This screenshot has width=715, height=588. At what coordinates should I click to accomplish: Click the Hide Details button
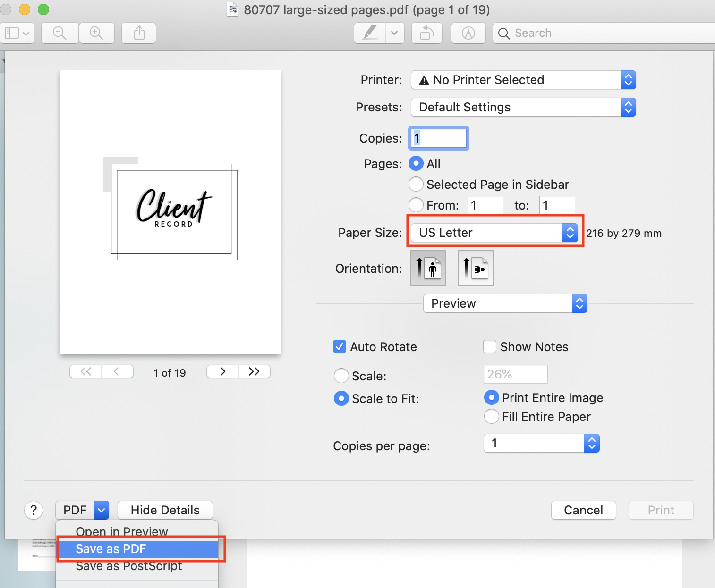[x=165, y=510]
